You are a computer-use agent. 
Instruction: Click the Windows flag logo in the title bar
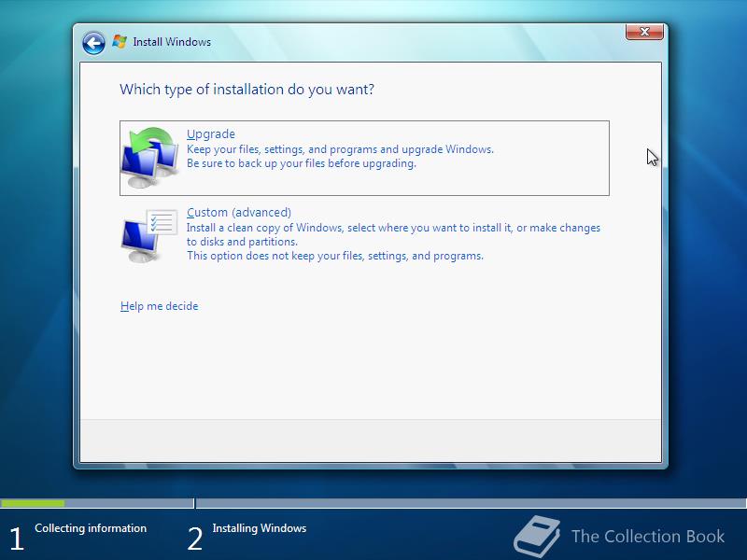[x=120, y=41]
